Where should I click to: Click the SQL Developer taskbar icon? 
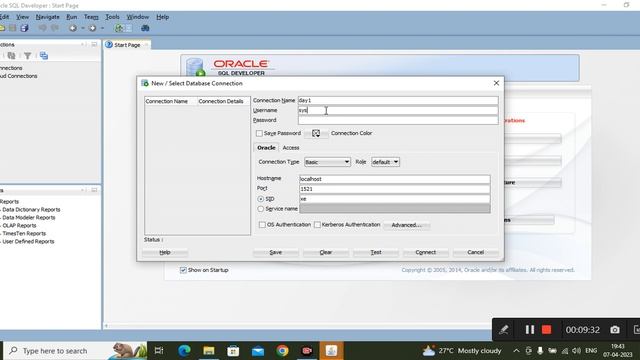[x=331, y=351]
